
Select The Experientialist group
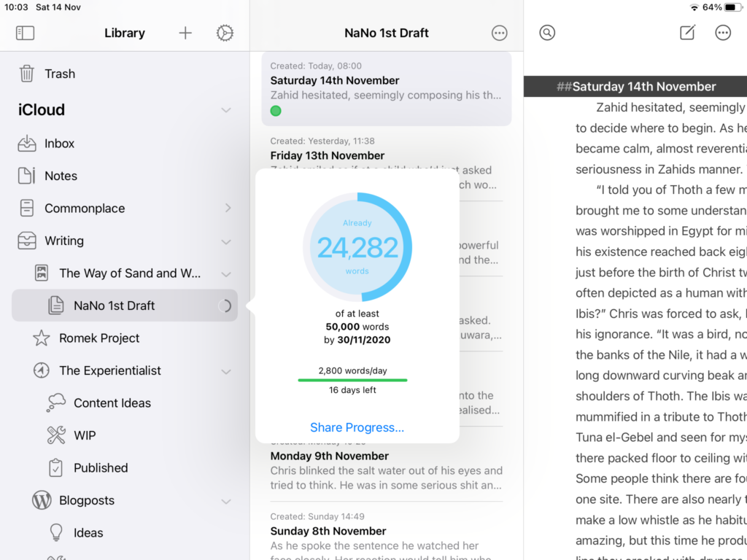click(125, 370)
